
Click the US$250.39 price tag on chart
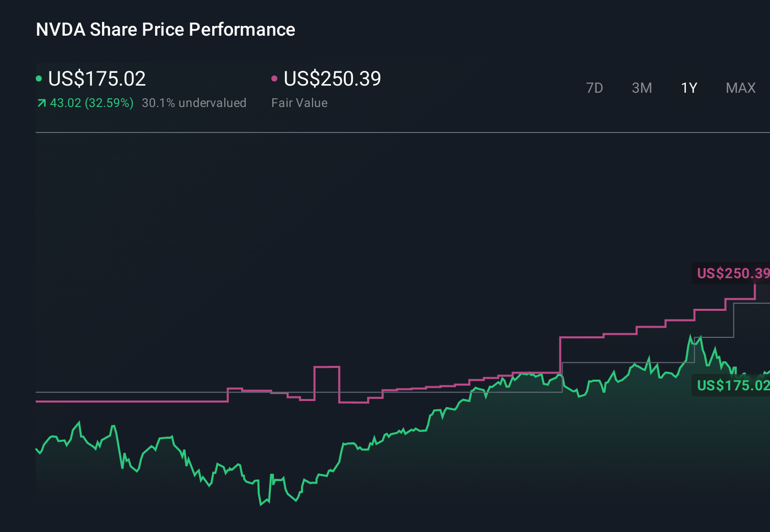pyautogui.click(x=732, y=274)
